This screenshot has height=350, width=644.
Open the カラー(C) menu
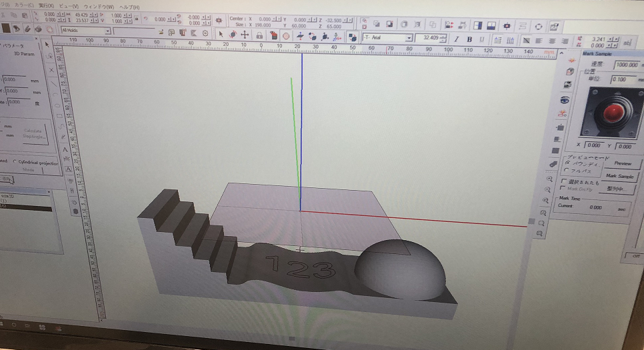[24, 5]
